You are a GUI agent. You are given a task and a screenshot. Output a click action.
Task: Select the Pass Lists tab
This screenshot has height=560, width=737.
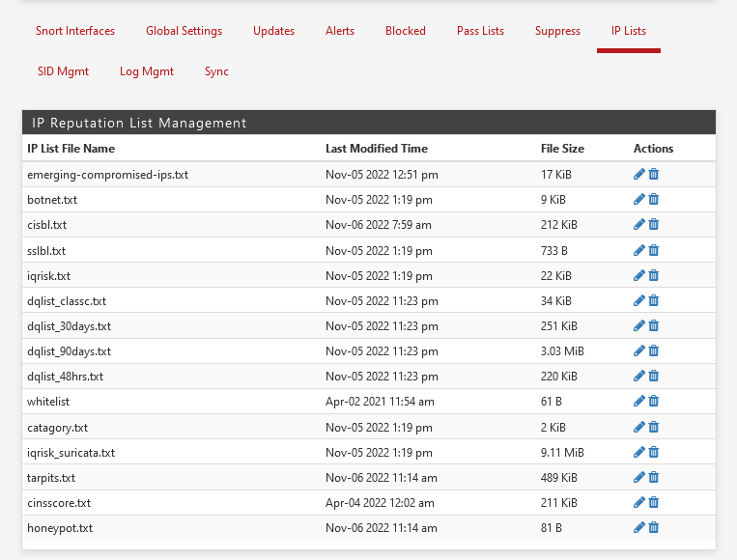[x=480, y=31]
